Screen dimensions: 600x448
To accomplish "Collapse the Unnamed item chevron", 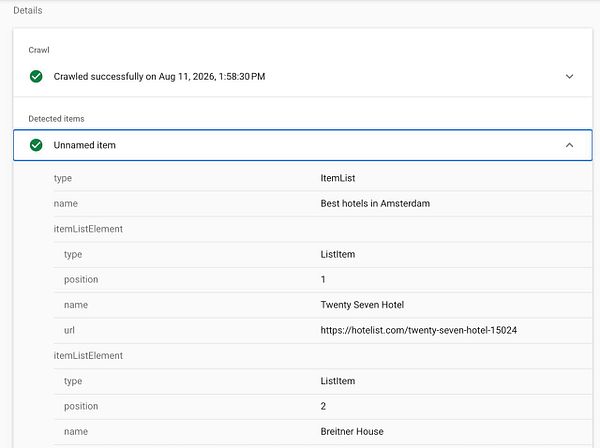I will (x=569, y=145).
